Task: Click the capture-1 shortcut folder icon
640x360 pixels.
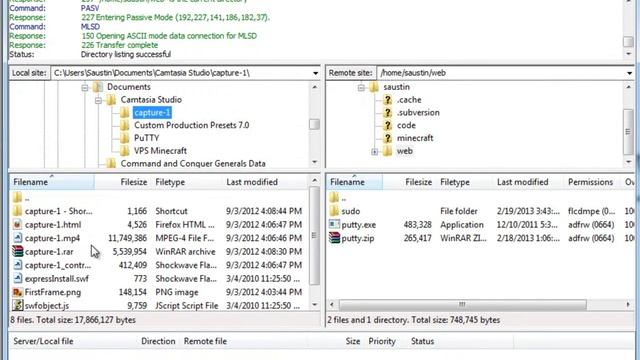Action: point(17,211)
